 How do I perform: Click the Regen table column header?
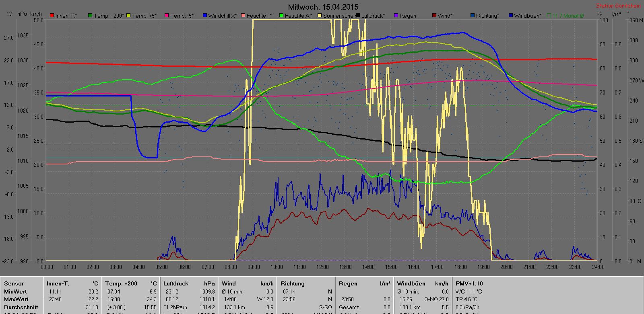click(348, 283)
